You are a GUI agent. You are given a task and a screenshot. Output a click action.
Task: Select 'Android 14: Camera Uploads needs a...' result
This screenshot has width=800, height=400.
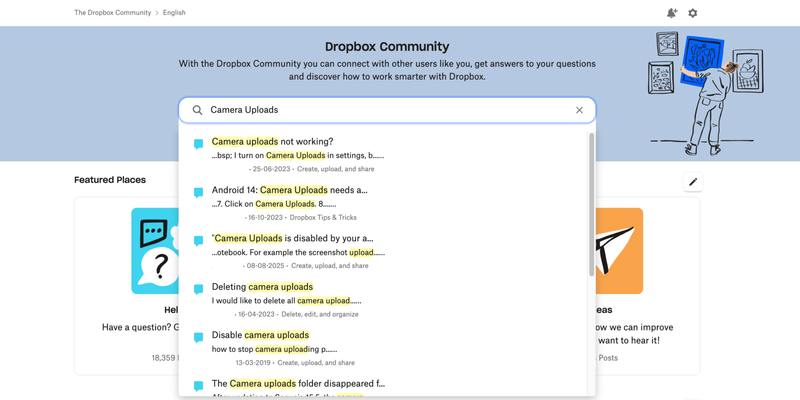tap(289, 190)
